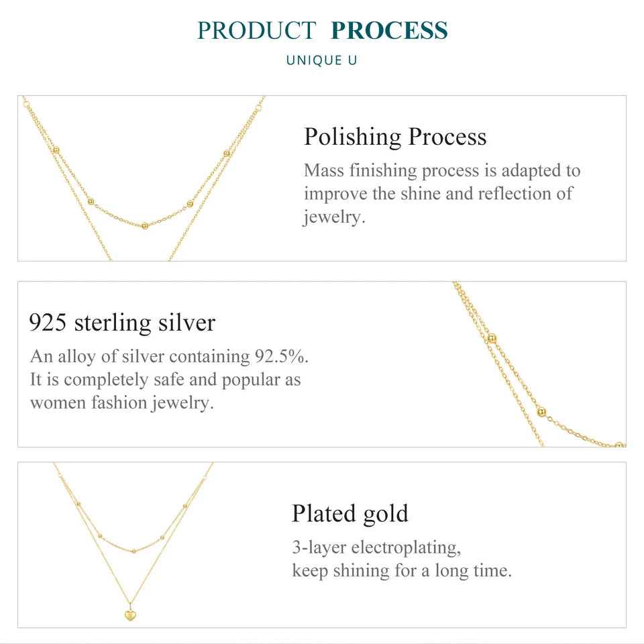Click the "Polishing Process" heading
Screen dimensions: 644x644
tap(395, 137)
